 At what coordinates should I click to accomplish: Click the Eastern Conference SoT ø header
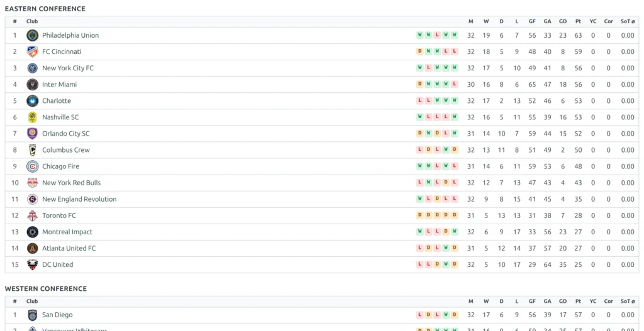pyautogui.click(x=628, y=21)
